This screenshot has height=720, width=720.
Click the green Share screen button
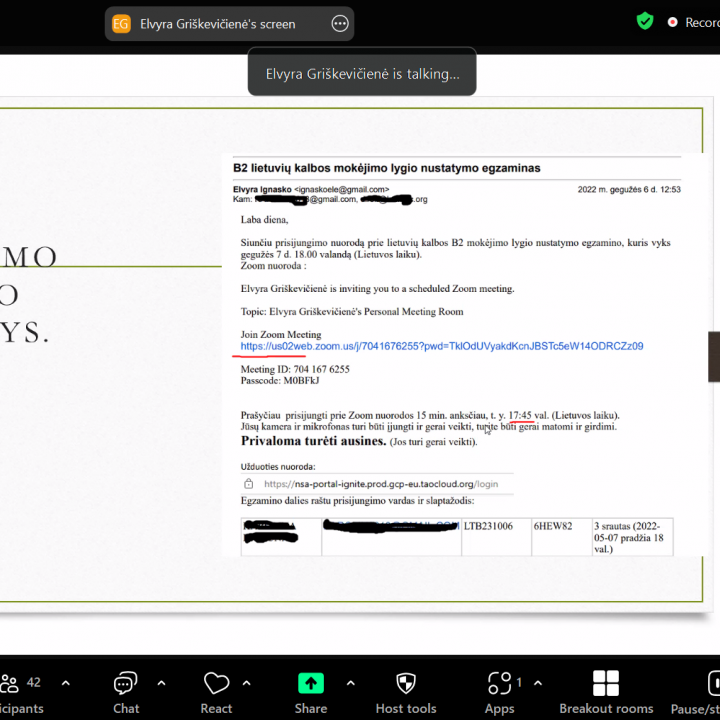coord(310,684)
